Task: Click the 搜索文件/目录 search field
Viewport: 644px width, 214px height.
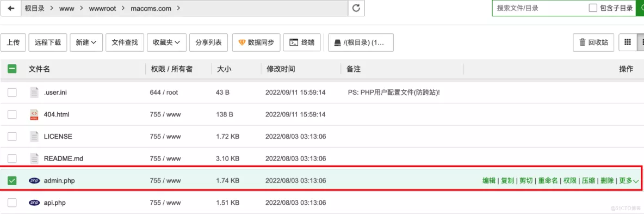Action: [x=540, y=8]
